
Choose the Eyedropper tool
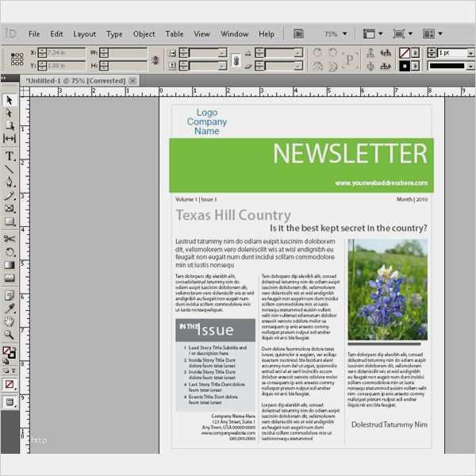click(x=10, y=308)
